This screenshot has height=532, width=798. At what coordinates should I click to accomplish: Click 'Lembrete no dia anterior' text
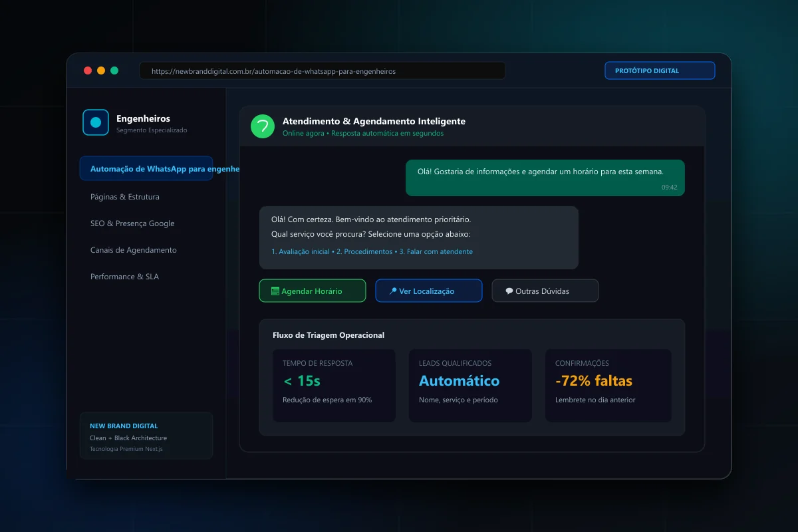click(x=595, y=400)
